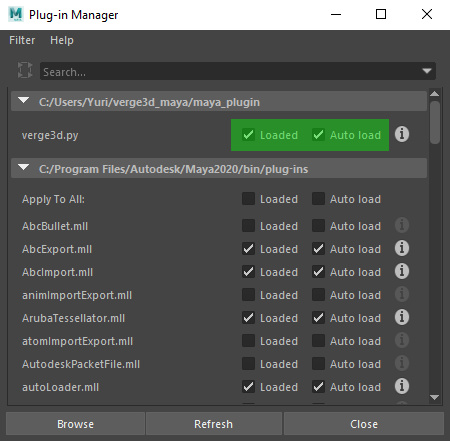
Task: Collapse the verge3d_maya/maya_plugin section
Action: pos(23,101)
